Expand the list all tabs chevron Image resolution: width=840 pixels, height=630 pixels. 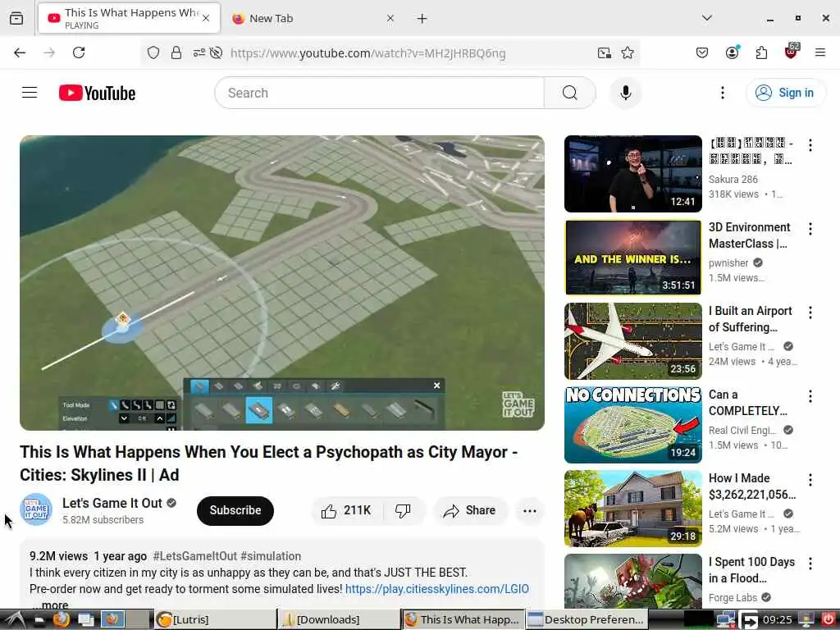(707, 18)
